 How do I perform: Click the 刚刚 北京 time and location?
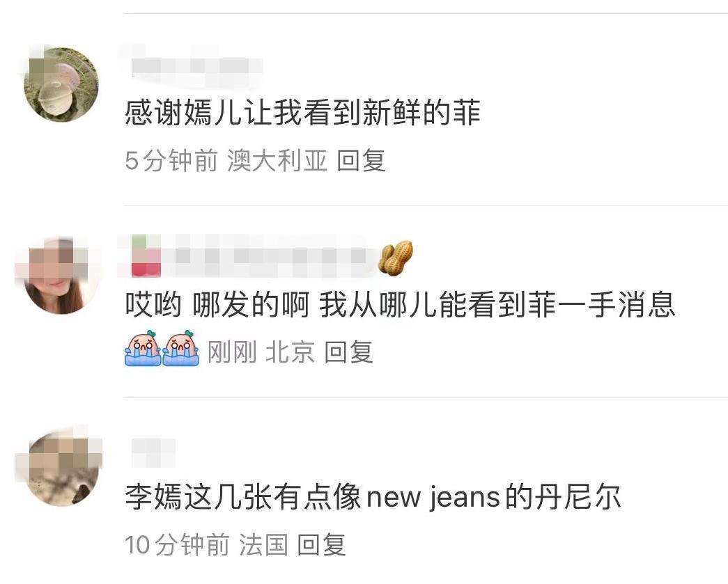coord(261,352)
